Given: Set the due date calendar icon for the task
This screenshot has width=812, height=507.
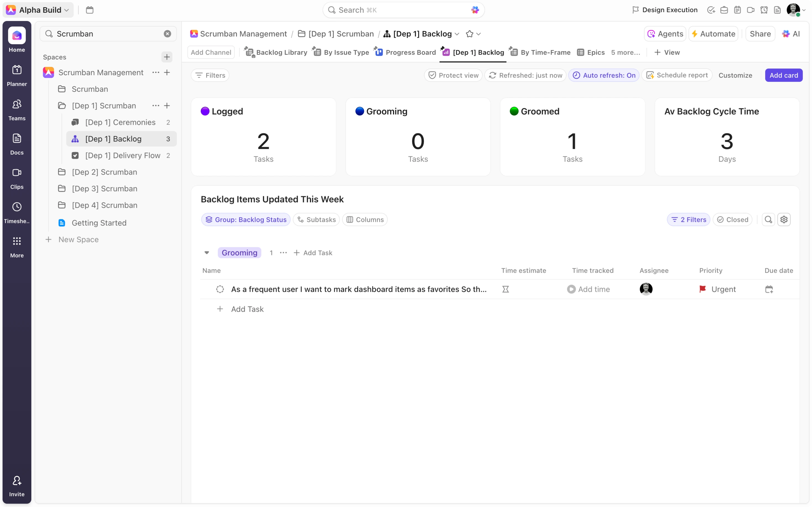Looking at the screenshot, I should pyautogui.click(x=769, y=289).
